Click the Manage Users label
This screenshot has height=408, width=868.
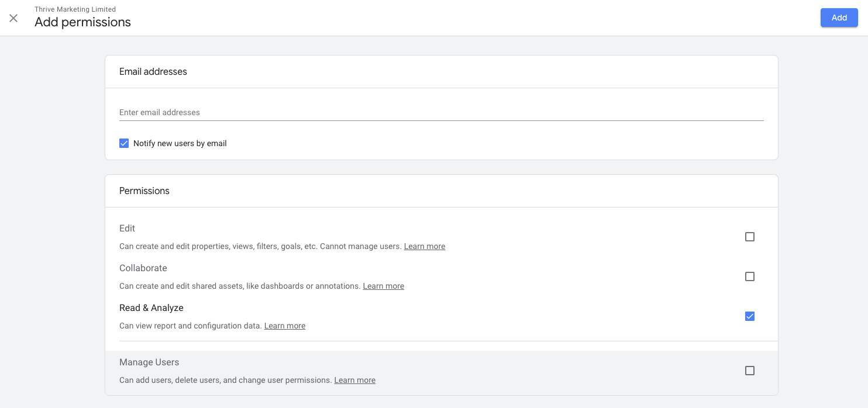(x=149, y=362)
